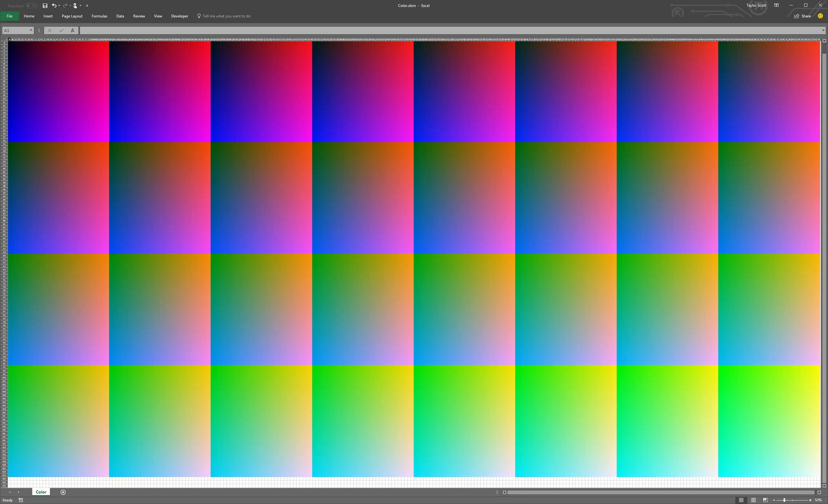The image size is (828, 504).
Task: Open Ribbon Display Options icon
Action: [776, 5]
